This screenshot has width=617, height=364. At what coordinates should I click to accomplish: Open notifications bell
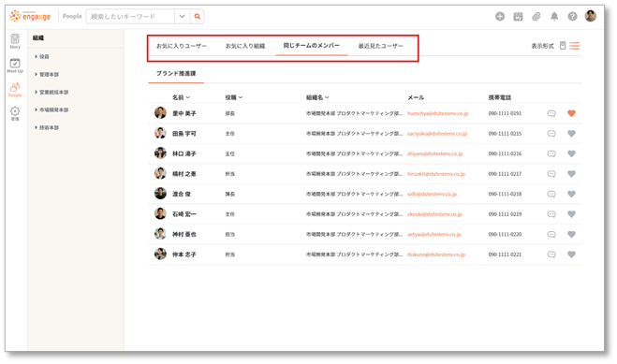pyautogui.click(x=554, y=16)
